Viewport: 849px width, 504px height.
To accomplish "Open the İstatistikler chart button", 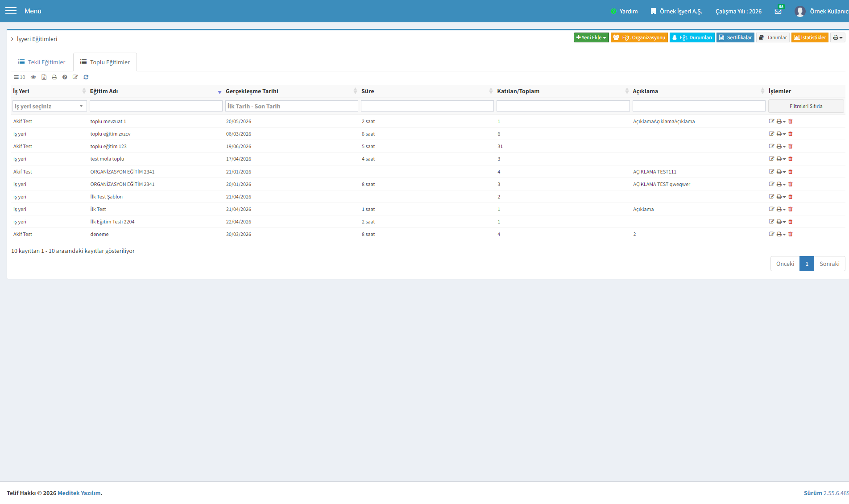I will tap(810, 37).
